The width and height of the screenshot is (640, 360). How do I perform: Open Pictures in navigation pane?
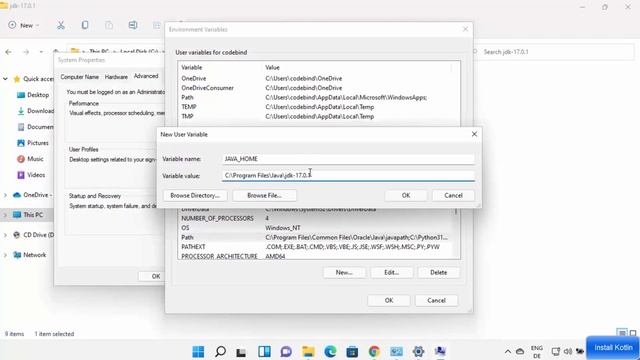pos(33,143)
